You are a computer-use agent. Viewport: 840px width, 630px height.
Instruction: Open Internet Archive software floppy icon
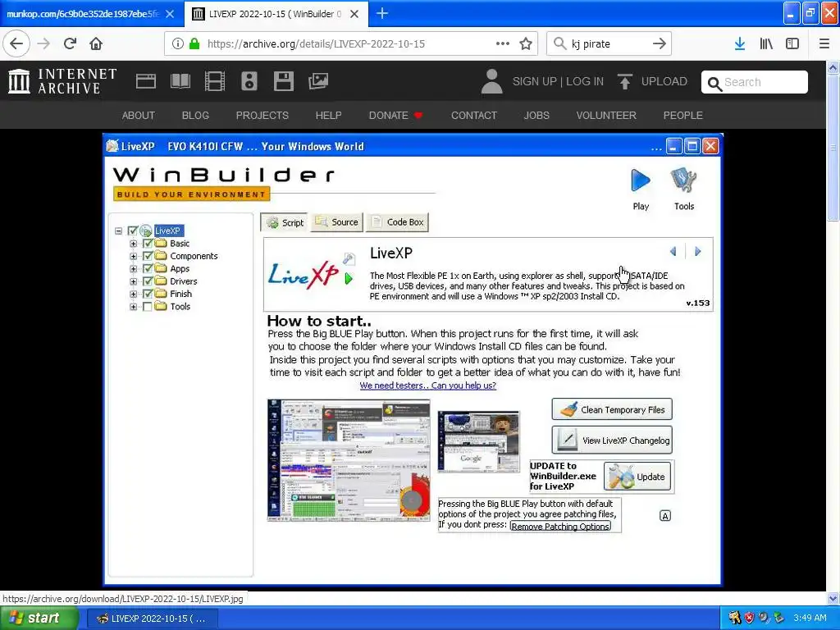[283, 81]
